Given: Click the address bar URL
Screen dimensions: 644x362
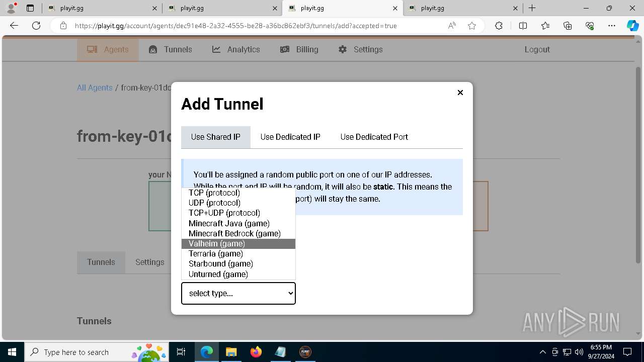Looking at the screenshot, I should click(236, 26).
